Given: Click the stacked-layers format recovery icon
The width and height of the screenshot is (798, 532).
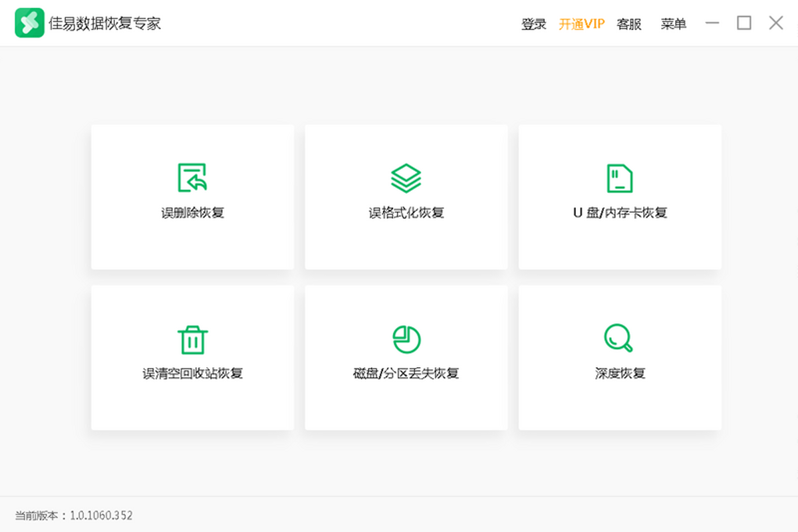Looking at the screenshot, I should (x=406, y=178).
